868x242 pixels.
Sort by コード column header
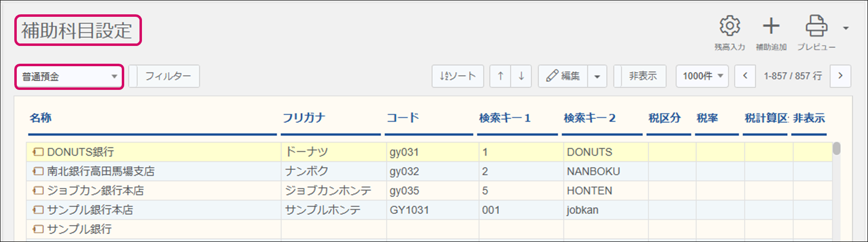(x=403, y=118)
